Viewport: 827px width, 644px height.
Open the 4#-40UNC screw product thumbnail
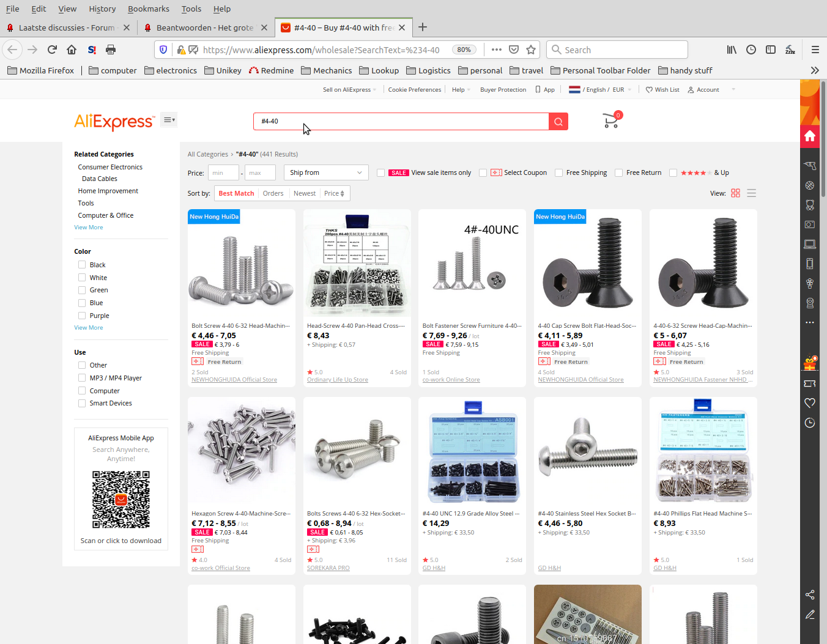[472, 263]
